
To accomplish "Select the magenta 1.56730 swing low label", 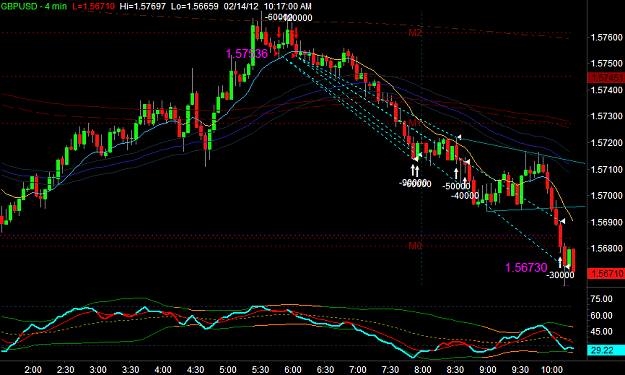I will [x=526, y=267].
